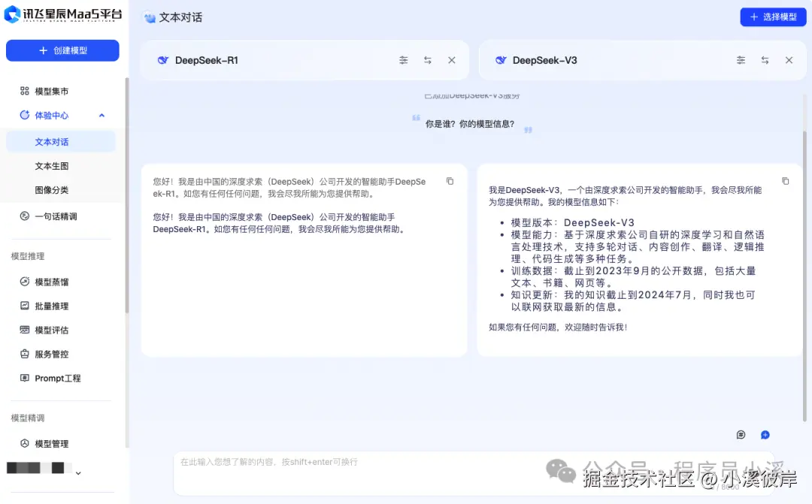Open the 图像分类 submenu item
812x504 pixels.
pyautogui.click(x=52, y=190)
